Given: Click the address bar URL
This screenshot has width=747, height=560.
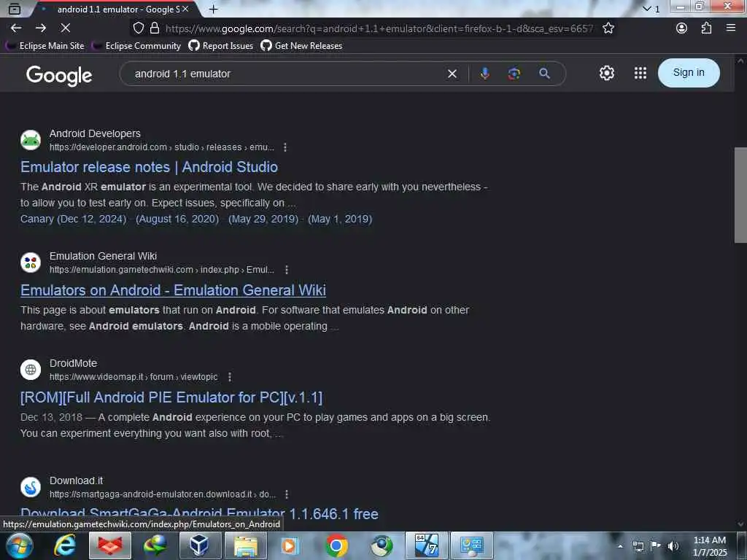Looking at the screenshot, I should click(x=379, y=28).
